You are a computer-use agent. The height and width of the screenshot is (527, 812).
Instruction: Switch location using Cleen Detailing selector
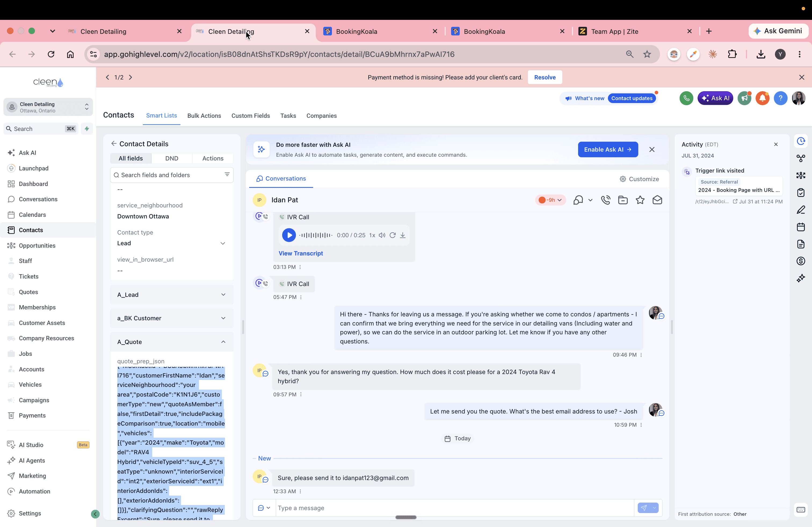tap(48, 107)
